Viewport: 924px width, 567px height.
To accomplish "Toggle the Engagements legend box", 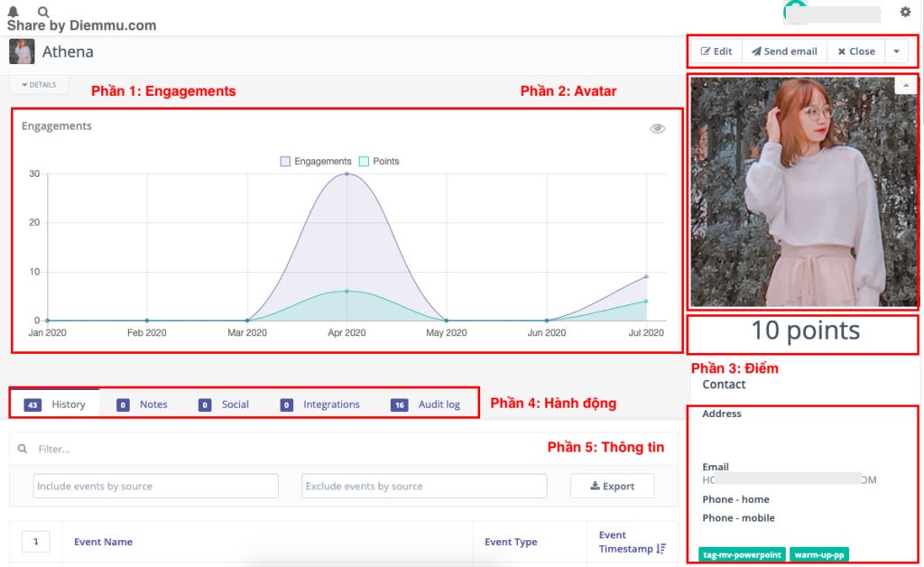I will pyautogui.click(x=285, y=162).
